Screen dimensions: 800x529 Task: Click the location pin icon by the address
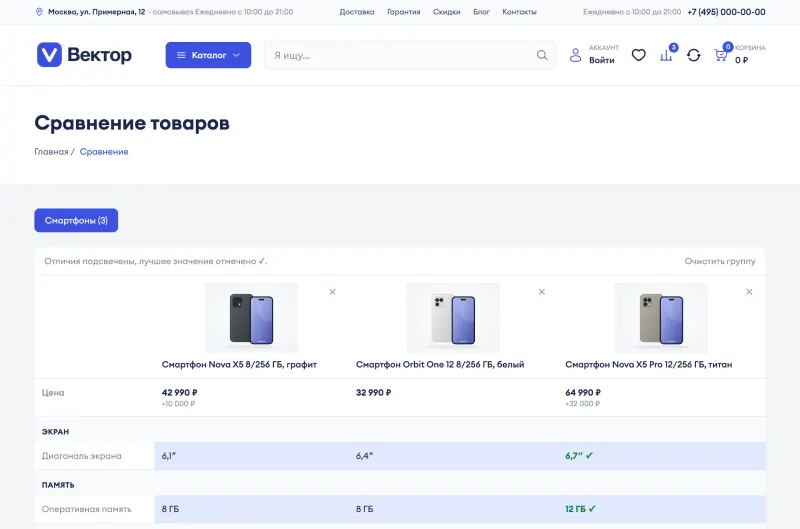coord(39,12)
